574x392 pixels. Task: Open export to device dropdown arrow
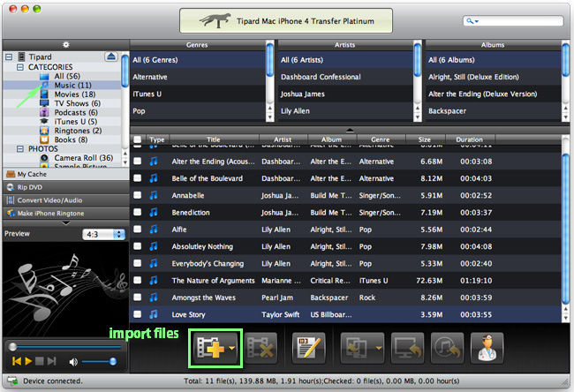[x=379, y=349]
